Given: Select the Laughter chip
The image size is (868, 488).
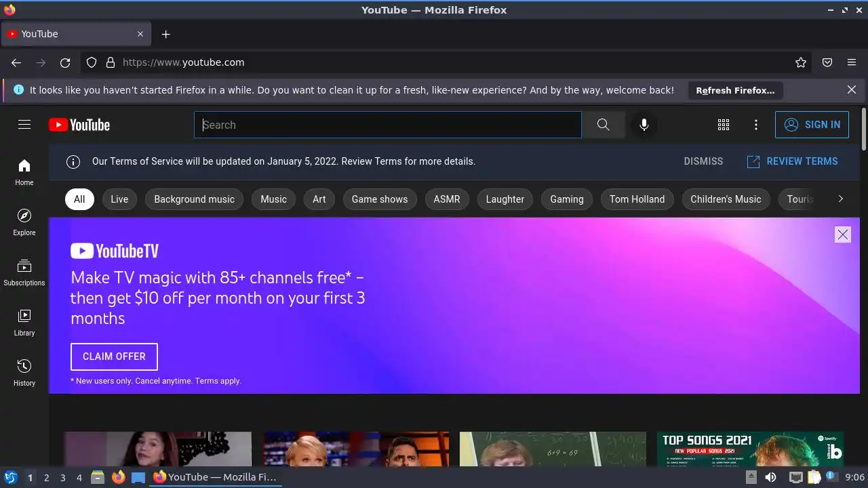Looking at the screenshot, I should 505,199.
